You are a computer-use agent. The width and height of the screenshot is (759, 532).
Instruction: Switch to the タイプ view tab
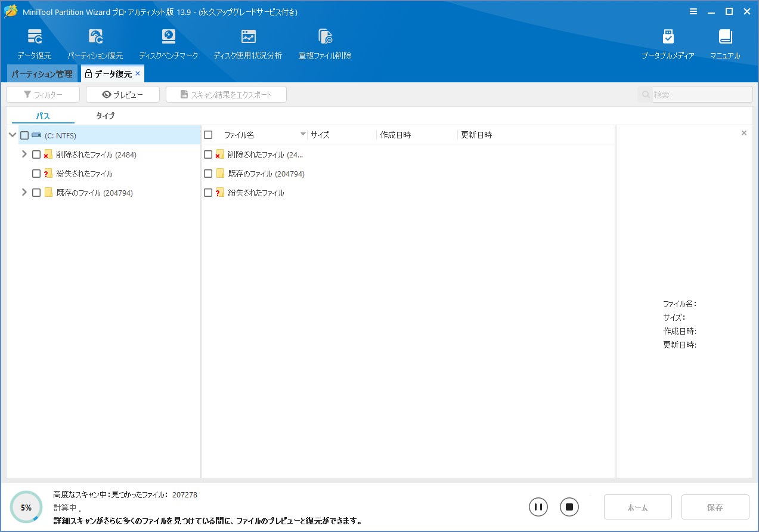[x=105, y=116]
